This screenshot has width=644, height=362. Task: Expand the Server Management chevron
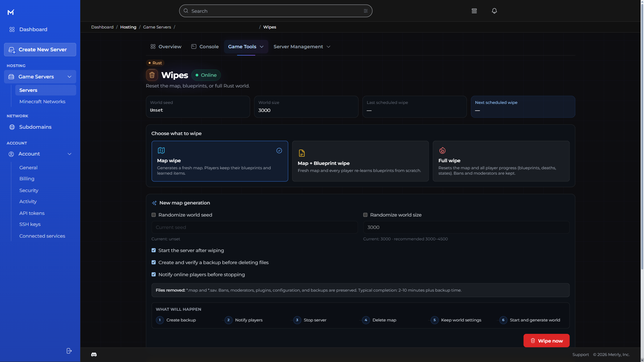pyautogui.click(x=328, y=47)
